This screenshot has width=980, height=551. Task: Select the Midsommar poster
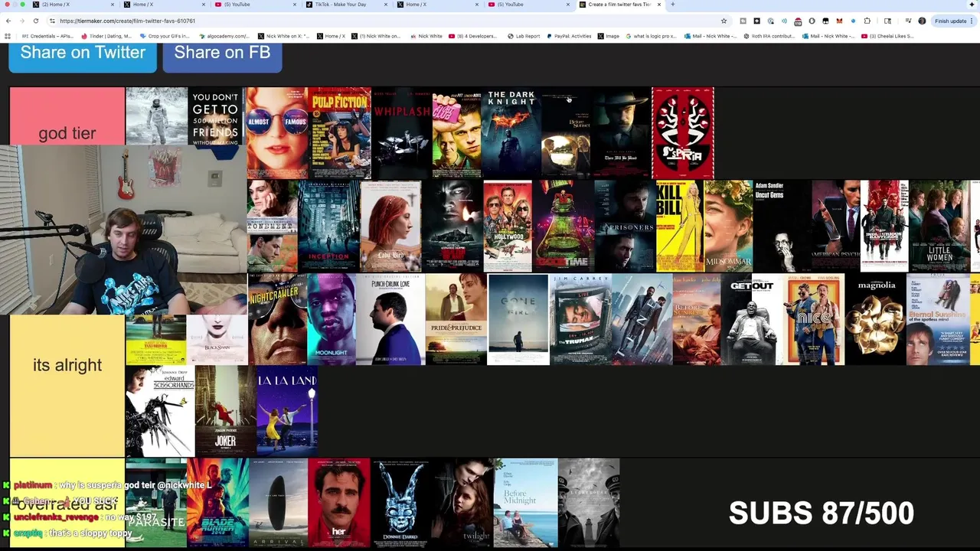(729, 227)
